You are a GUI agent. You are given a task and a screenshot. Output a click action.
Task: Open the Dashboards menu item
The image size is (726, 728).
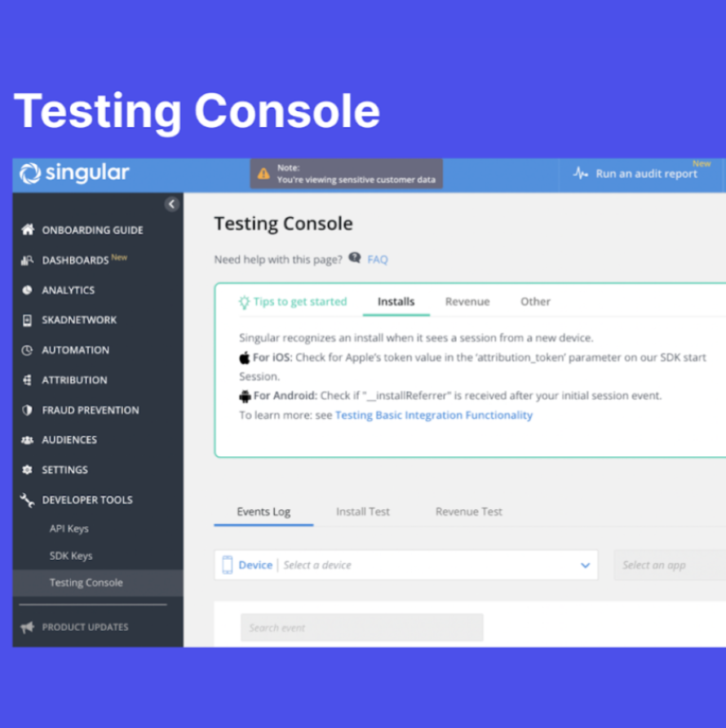coord(75,260)
